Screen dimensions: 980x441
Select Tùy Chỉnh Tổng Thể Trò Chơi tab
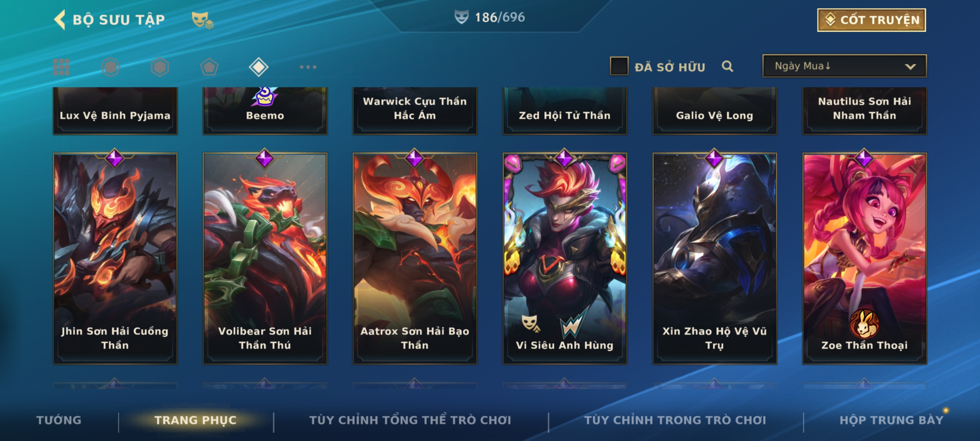click(x=410, y=420)
